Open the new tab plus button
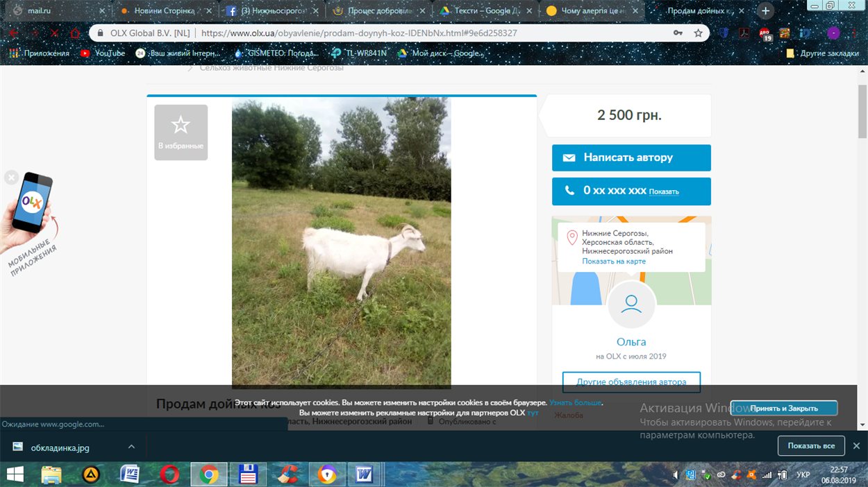This screenshot has width=868, height=487. (x=765, y=10)
